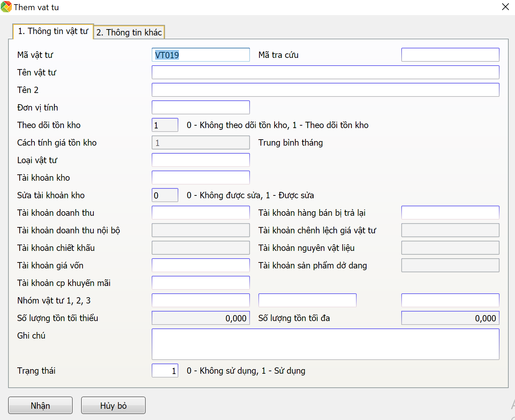Click the Tài khoản doanh thu input field
The width and height of the screenshot is (515, 420).
tap(201, 213)
